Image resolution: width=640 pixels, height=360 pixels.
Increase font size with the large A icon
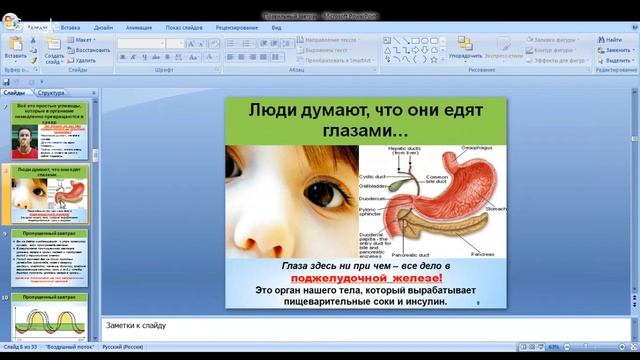[x=191, y=44]
